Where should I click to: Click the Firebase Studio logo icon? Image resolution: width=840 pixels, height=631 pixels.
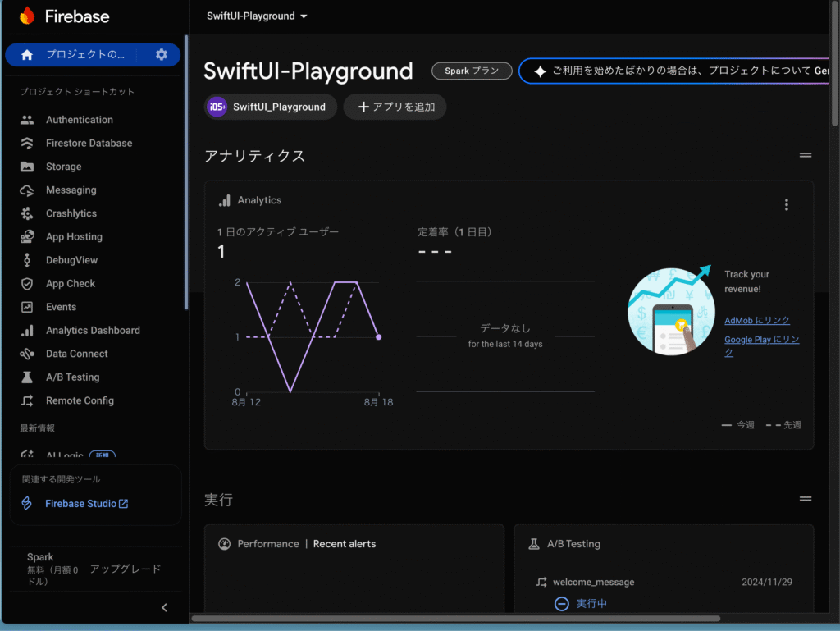click(26, 503)
